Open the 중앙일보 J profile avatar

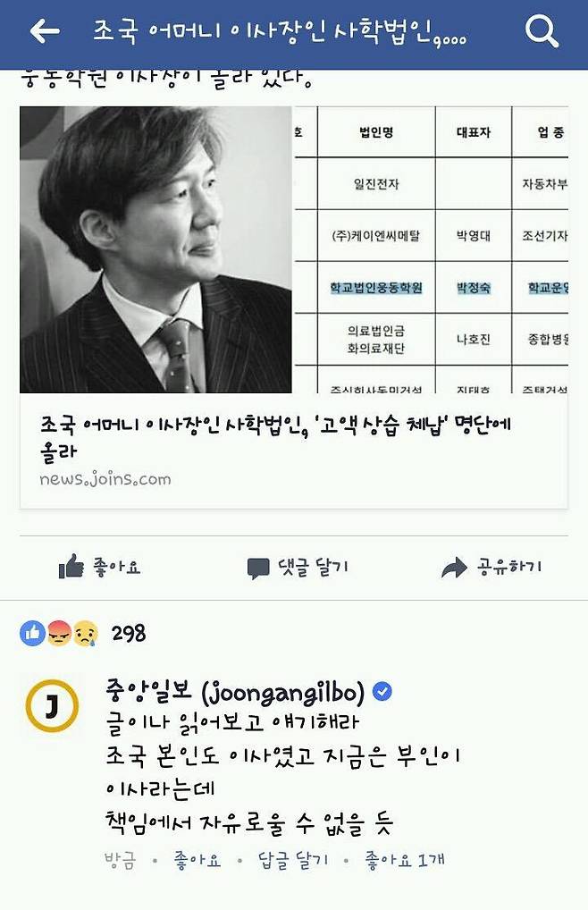click(x=52, y=705)
